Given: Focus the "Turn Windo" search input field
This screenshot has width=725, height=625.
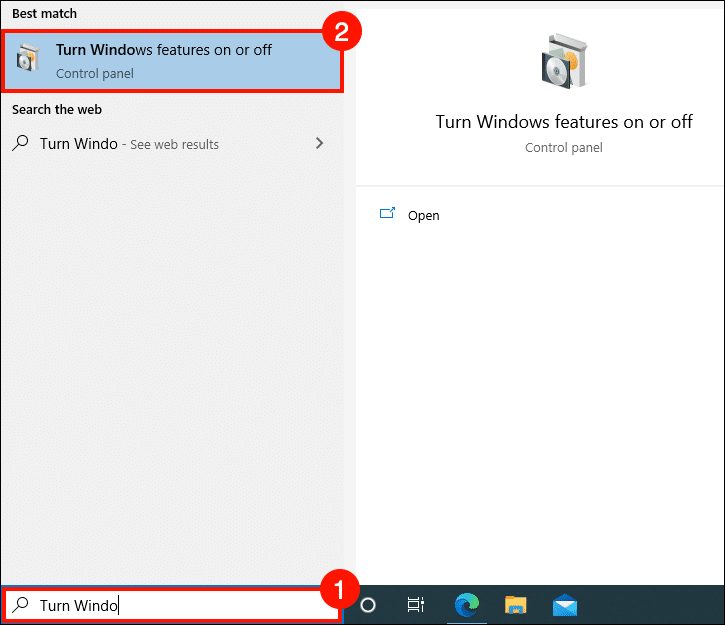Looking at the screenshot, I should [x=180, y=605].
